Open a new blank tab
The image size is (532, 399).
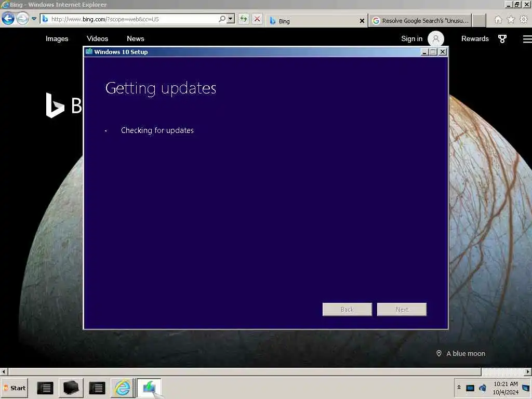click(x=479, y=21)
